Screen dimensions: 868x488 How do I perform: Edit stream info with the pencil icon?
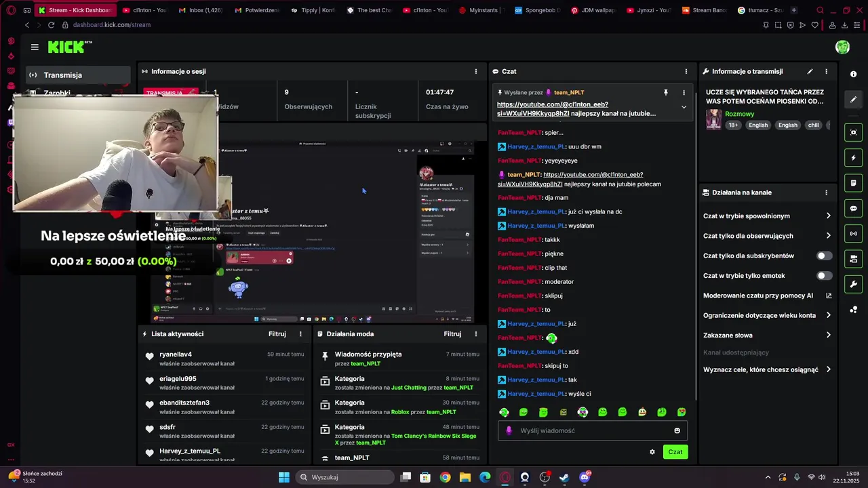(x=810, y=71)
